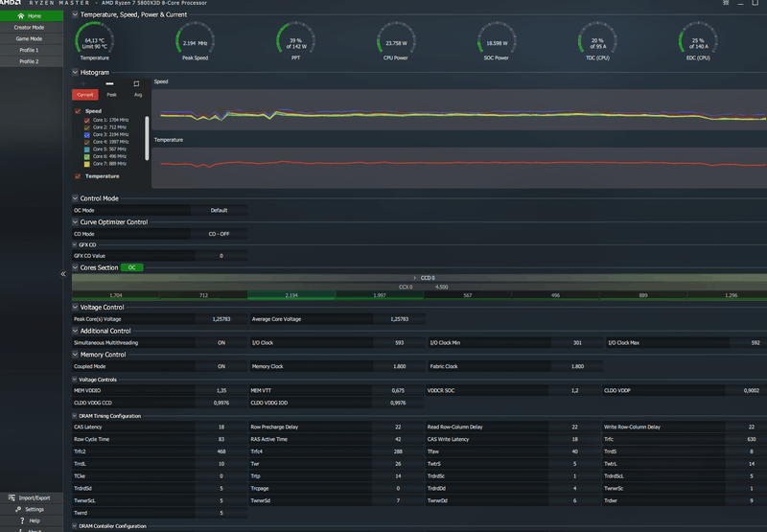Image resolution: width=767 pixels, height=532 pixels.
Task: Collapse the Curve Optimizer Control section
Action: click(x=76, y=221)
